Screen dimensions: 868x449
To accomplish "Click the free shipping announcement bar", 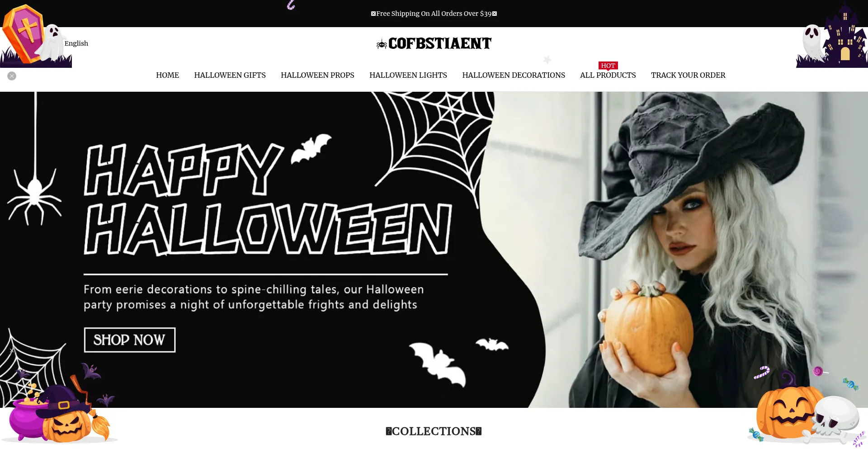I will tap(434, 14).
